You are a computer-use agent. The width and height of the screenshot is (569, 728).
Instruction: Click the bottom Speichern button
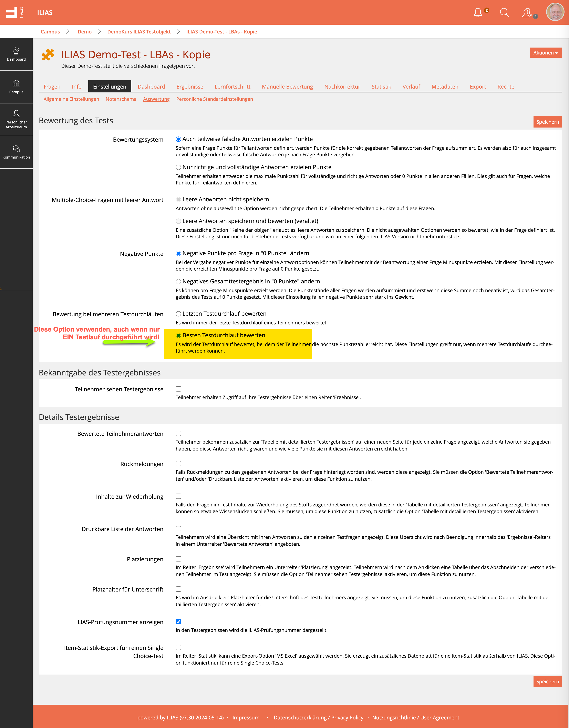coord(547,681)
